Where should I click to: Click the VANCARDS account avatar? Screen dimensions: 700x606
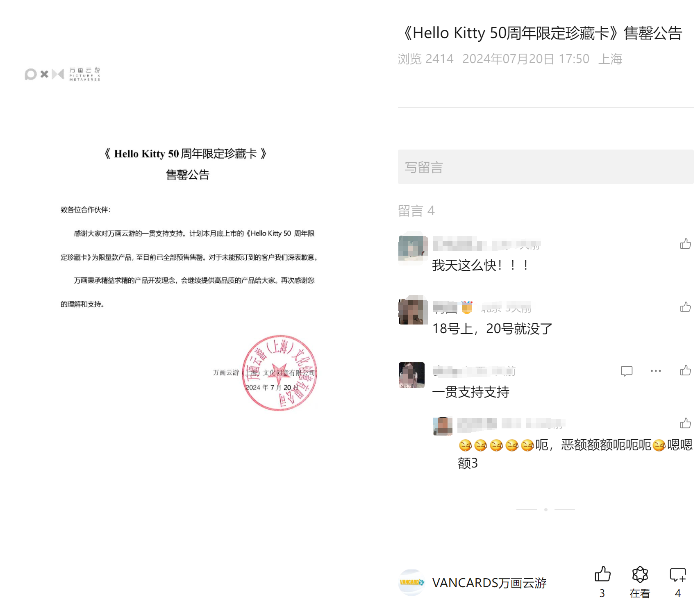pyautogui.click(x=411, y=582)
